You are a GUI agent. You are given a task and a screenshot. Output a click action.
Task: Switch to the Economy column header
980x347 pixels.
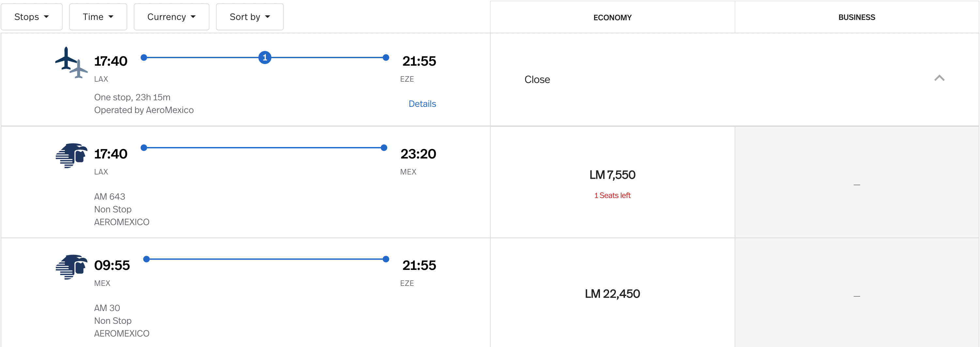coord(612,17)
